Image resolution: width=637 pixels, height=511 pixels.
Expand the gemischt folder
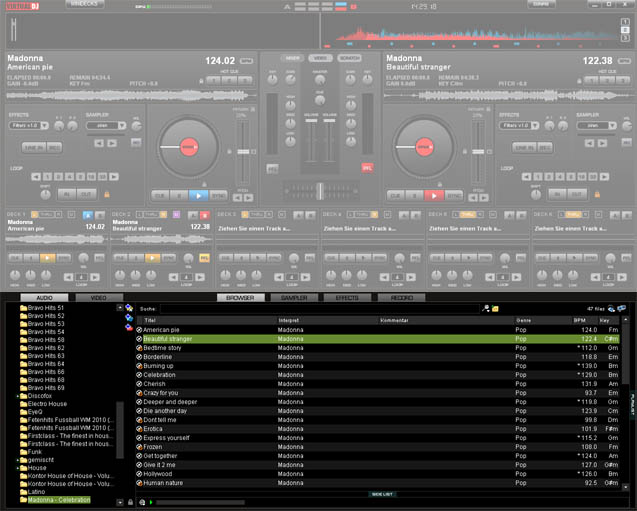click(x=18, y=460)
